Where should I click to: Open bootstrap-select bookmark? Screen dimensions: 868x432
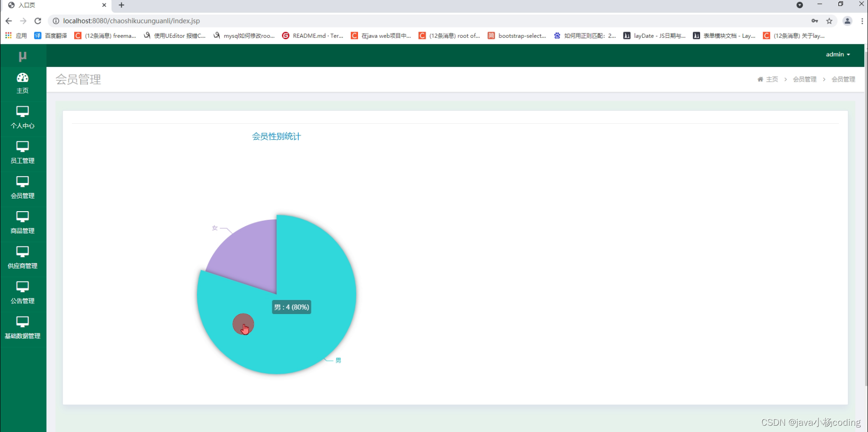(517, 35)
